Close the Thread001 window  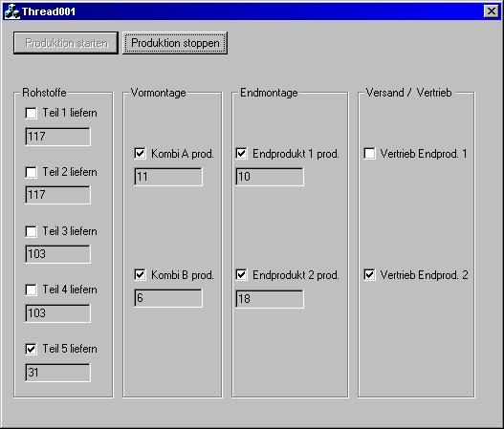(492, 11)
